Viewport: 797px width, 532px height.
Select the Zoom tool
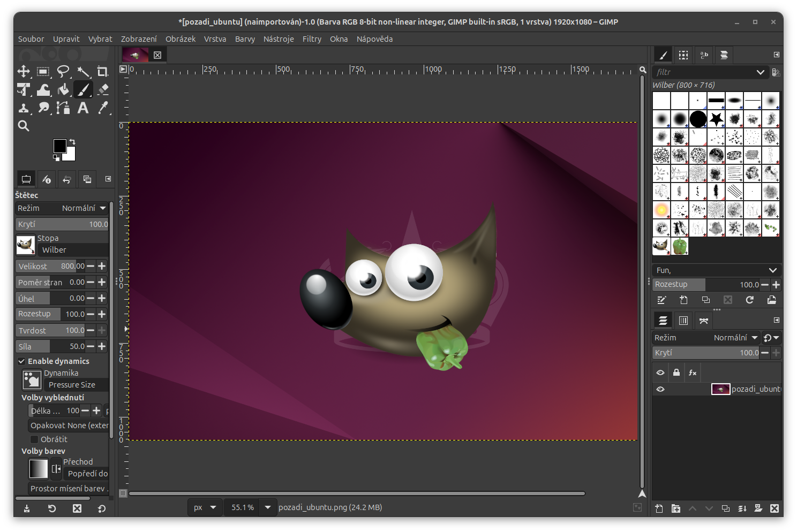click(x=24, y=126)
